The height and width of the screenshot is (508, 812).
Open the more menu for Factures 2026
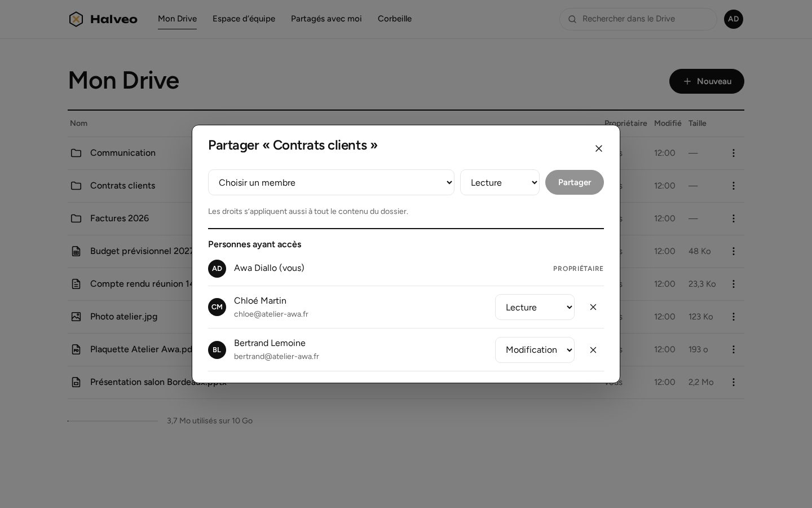click(734, 218)
